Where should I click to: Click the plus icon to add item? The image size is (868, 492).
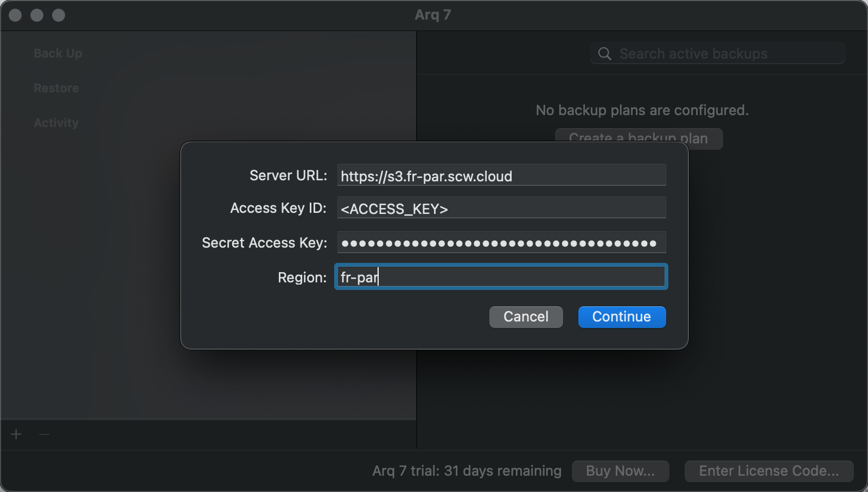pyautogui.click(x=16, y=434)
